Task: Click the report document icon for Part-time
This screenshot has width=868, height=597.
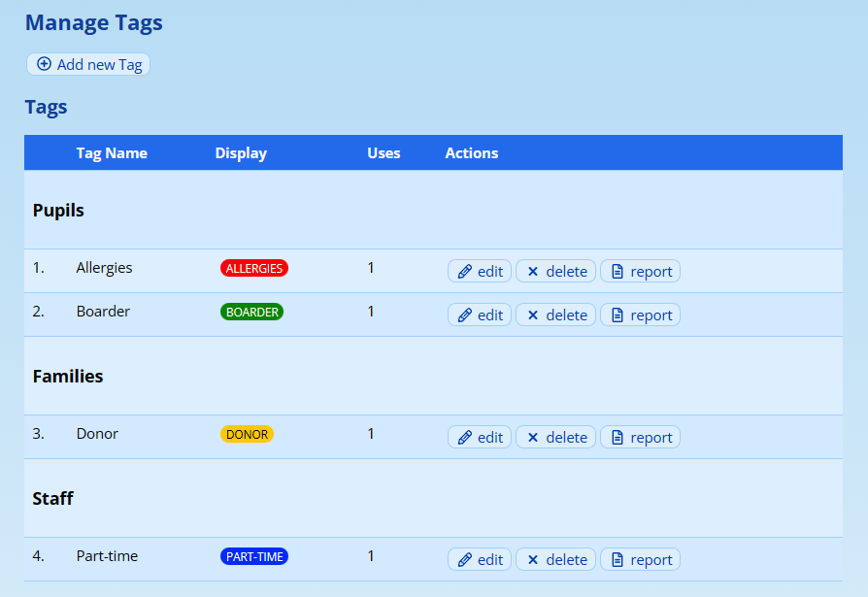Action: pyautogui.click(x=617, y=560)
